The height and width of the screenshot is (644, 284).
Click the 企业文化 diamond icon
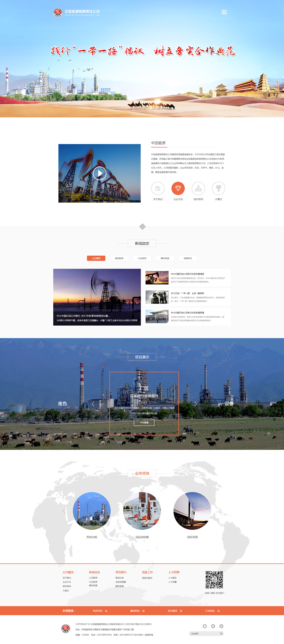178,188
